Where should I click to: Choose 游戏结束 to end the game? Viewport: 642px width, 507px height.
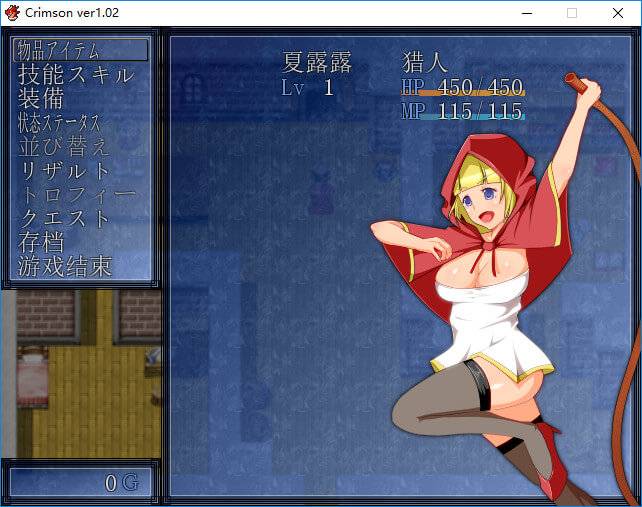(x=65, y=266)
